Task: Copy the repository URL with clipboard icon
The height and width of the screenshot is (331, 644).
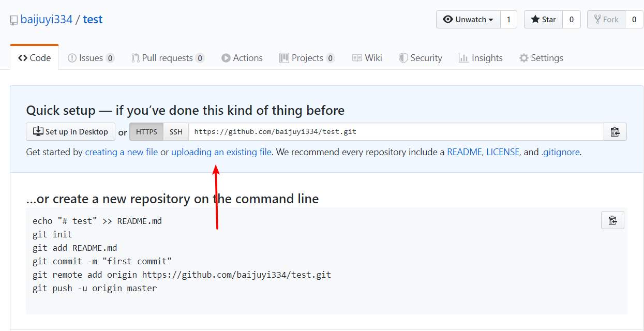Action: pos(615,132)
